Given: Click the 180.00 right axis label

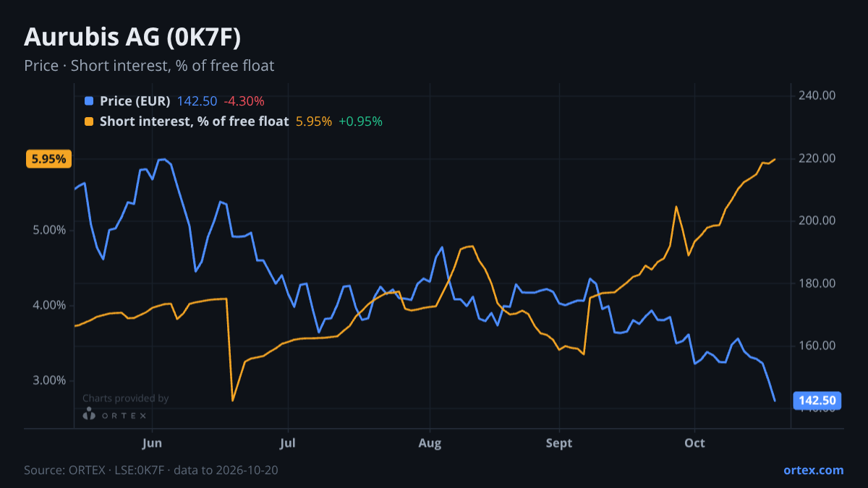Looking at the screenshot, I should coord(818,283).
